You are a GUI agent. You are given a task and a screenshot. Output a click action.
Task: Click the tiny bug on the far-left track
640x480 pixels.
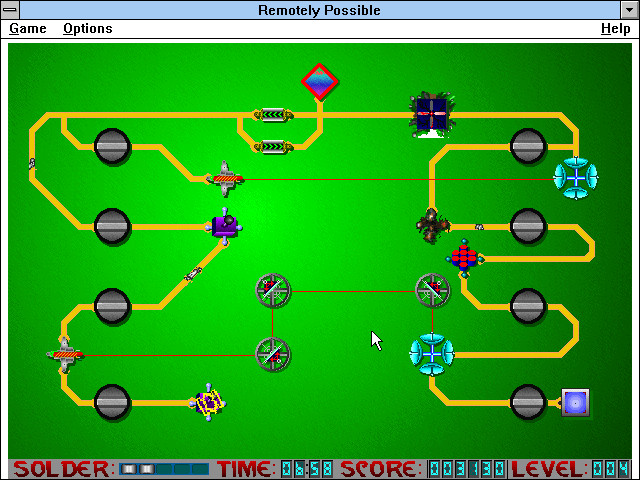(32, 164)
